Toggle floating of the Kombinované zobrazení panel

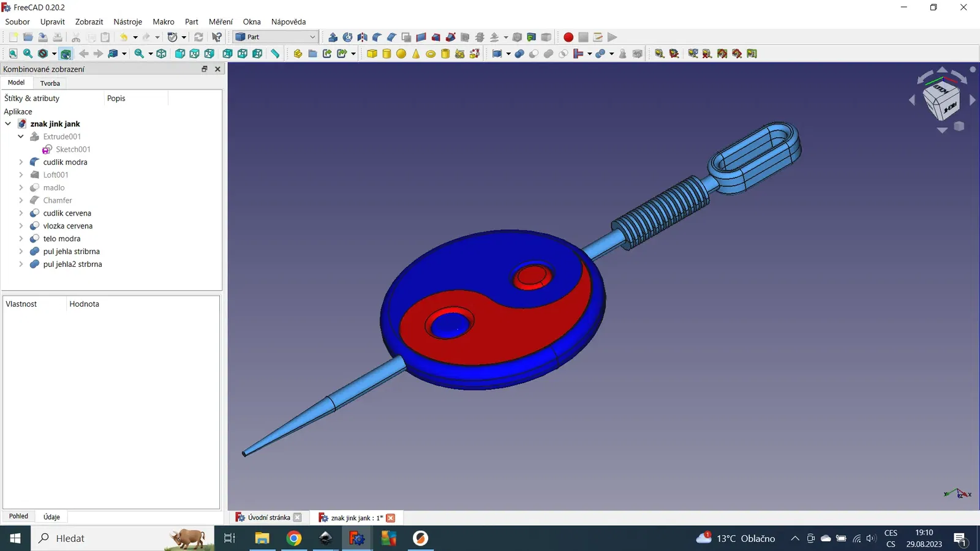click(205, 69)
